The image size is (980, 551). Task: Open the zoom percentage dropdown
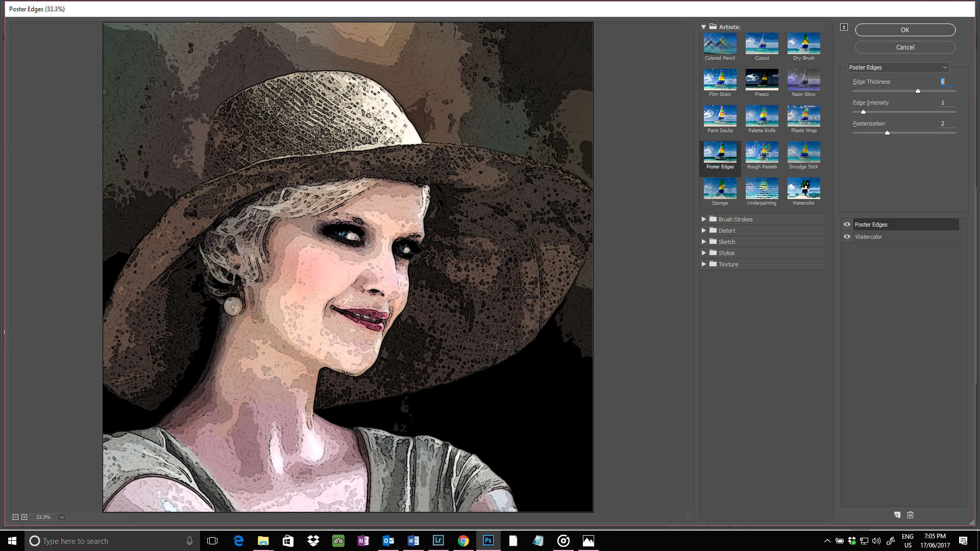coord(62,517)
